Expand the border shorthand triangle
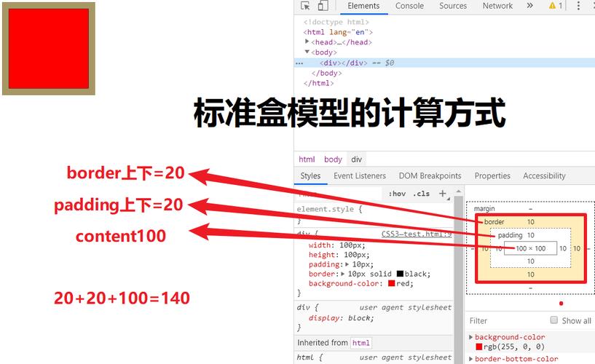This screenshot has width=595, height=364. (343, 274)
